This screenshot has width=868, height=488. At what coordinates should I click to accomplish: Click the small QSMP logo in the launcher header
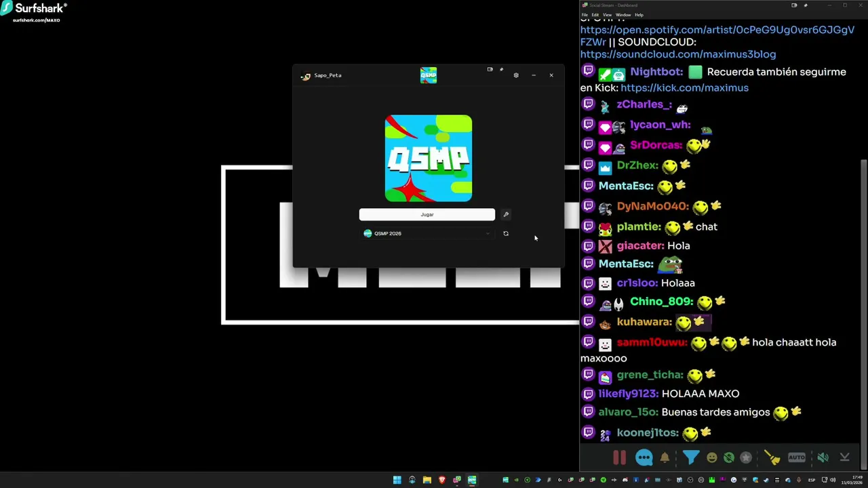(x=429, y=75)
